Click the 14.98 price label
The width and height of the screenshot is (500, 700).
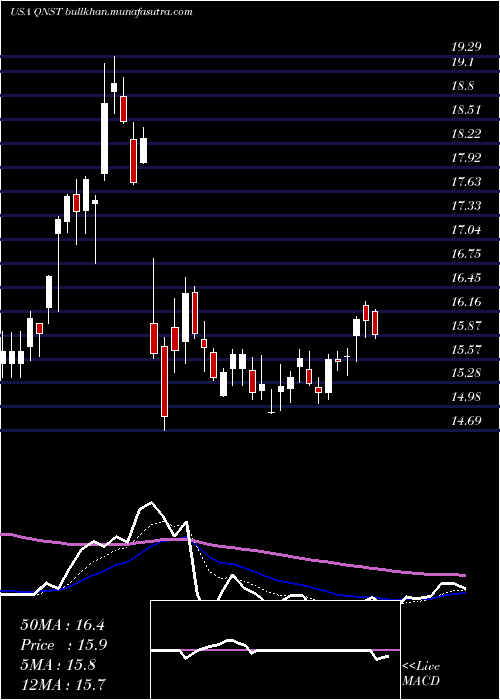point(467,396)
